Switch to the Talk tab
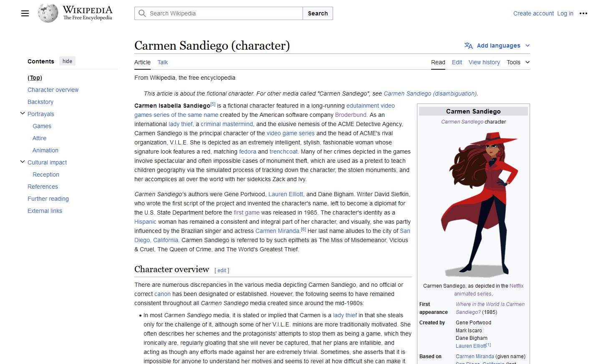Viewport: 611px width, 364px height. (x=163, y=62)
